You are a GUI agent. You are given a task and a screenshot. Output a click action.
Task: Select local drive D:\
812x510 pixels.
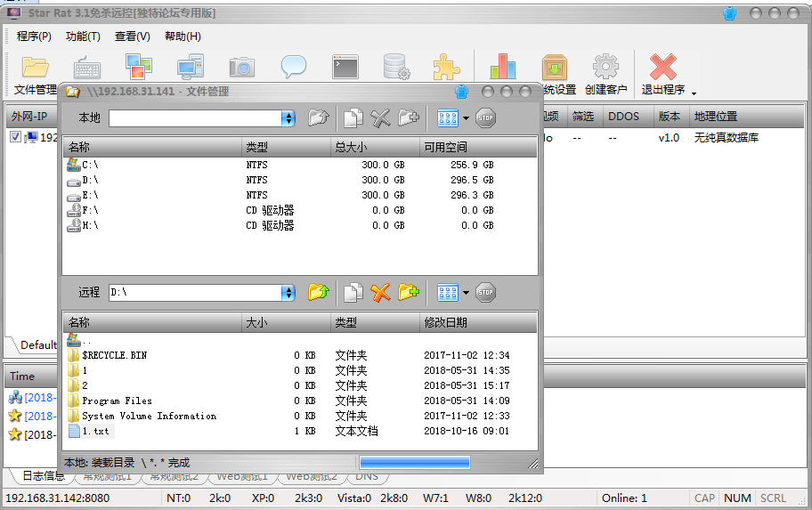point(82,180)
